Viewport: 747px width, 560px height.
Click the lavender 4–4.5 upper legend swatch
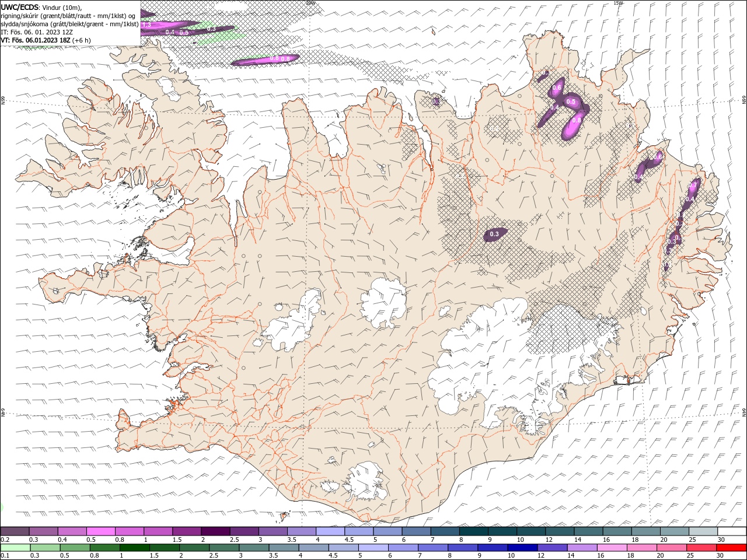coord(330,531)
